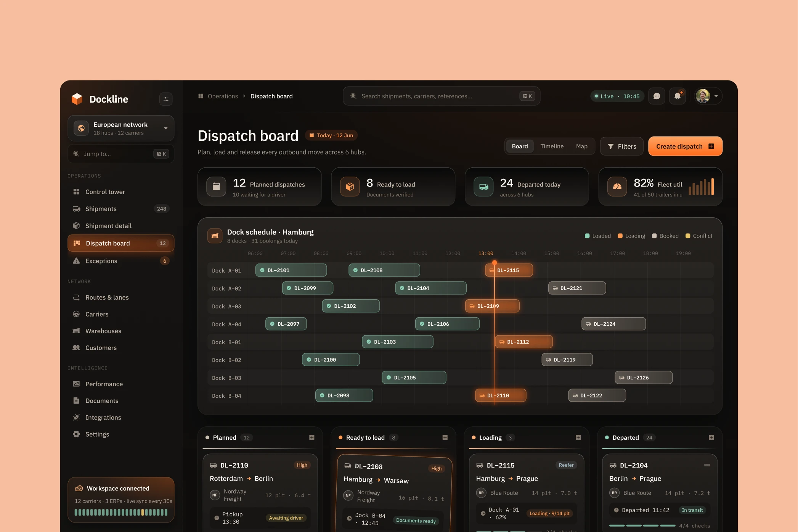The width and height of the screenshot is (798, 532).
Task: Click the shipments search field
Action: click(442, 96)
